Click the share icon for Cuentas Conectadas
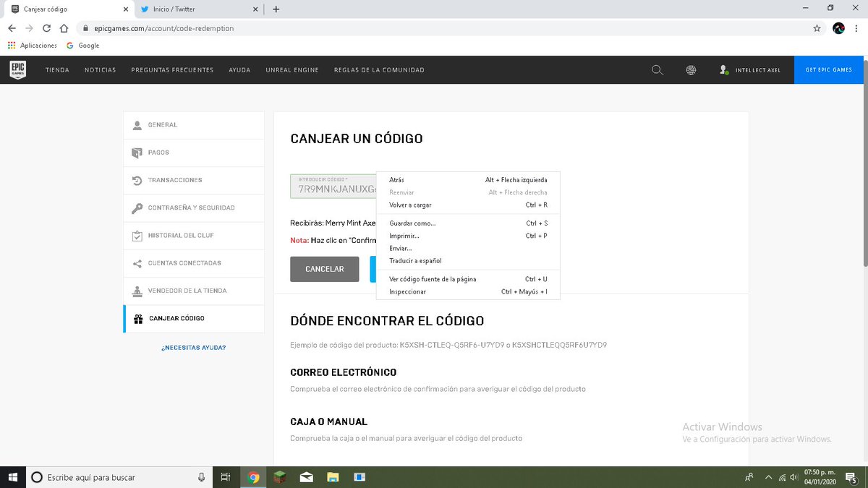868x488 pixels. (x=137, y=263)
